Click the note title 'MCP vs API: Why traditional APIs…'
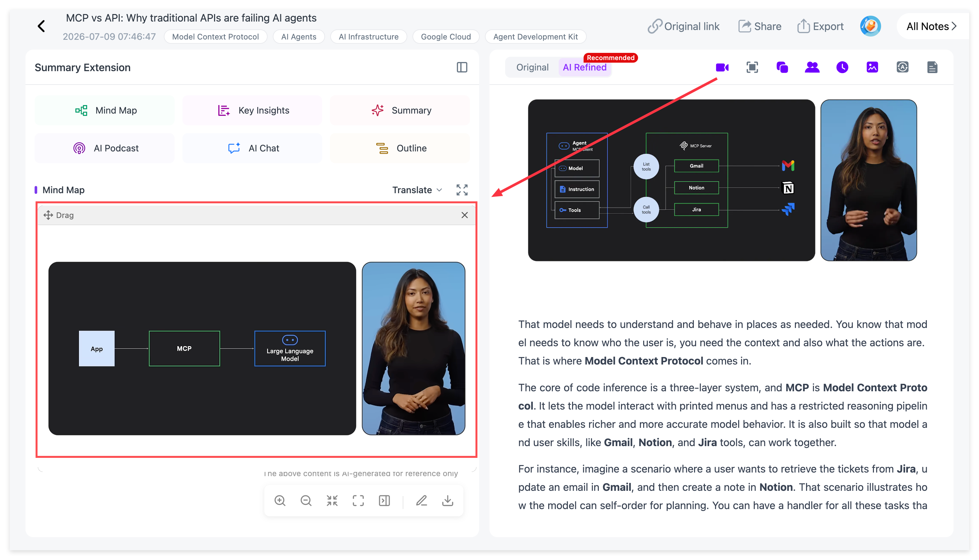The image size is (979, 560). pos(191,18)
